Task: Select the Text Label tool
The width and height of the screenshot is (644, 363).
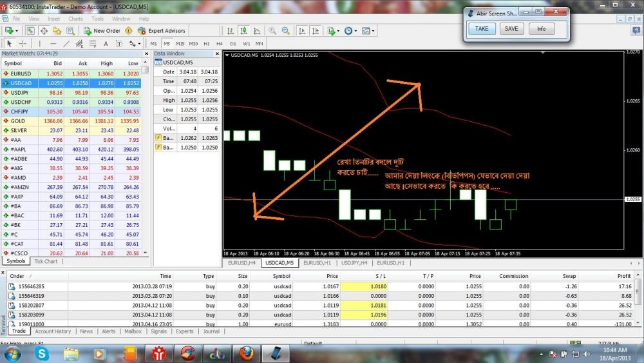Action: [119, 44]
